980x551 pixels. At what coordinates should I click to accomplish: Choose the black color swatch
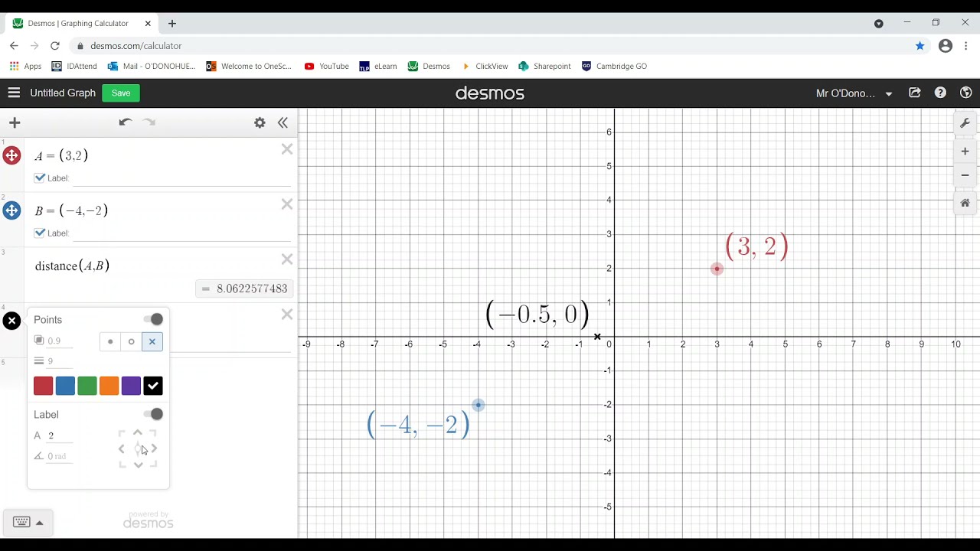tap(153, 386)
